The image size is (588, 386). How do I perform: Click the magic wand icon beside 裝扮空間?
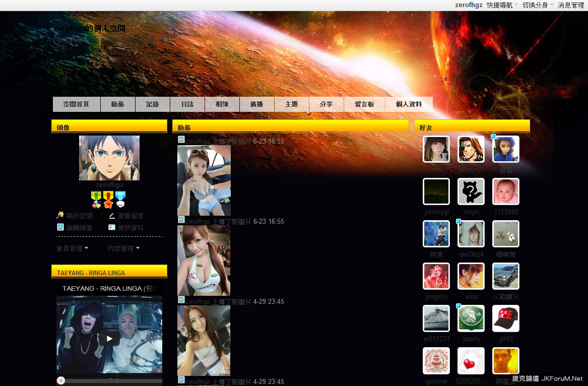click(60, 215)
